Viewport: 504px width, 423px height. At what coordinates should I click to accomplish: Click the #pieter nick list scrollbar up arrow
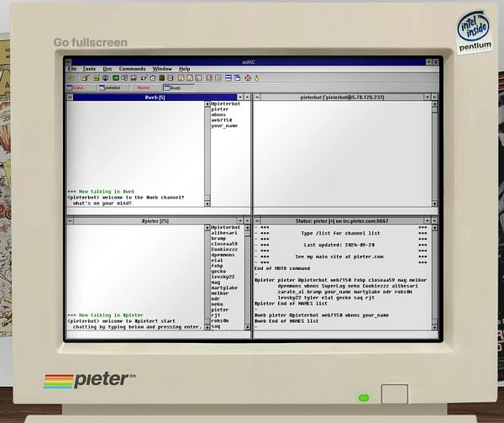[x=248, y=228]
